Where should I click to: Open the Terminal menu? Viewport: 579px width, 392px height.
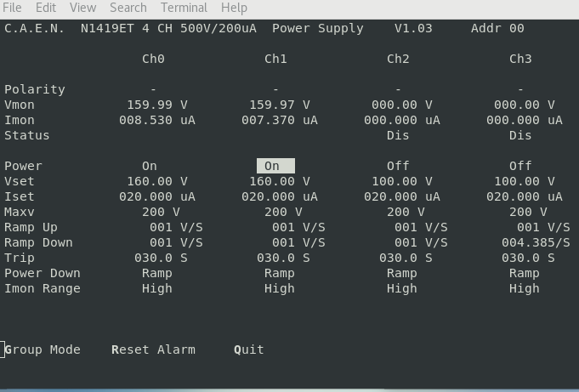tap(184, 8)
